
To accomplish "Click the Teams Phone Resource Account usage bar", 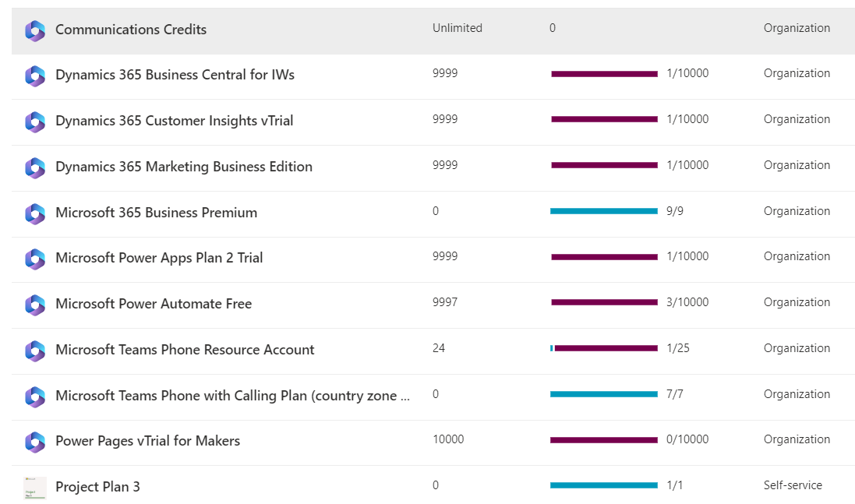I will (x=604, y=348).
